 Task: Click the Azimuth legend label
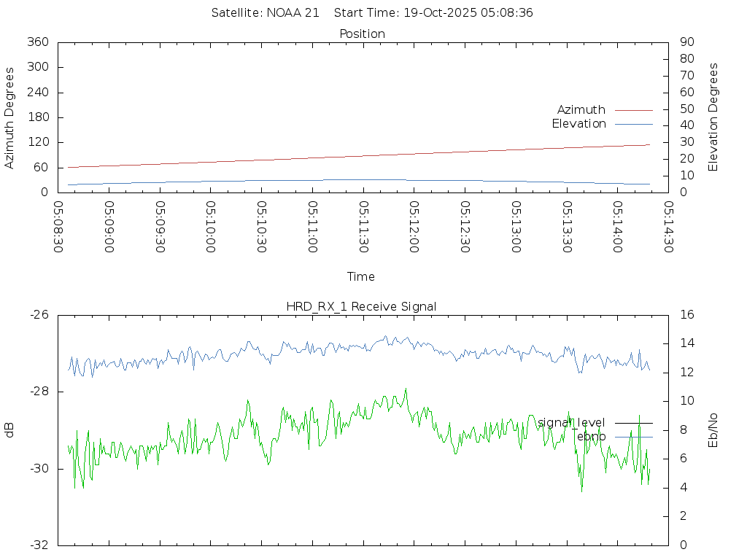coord(581,110)
